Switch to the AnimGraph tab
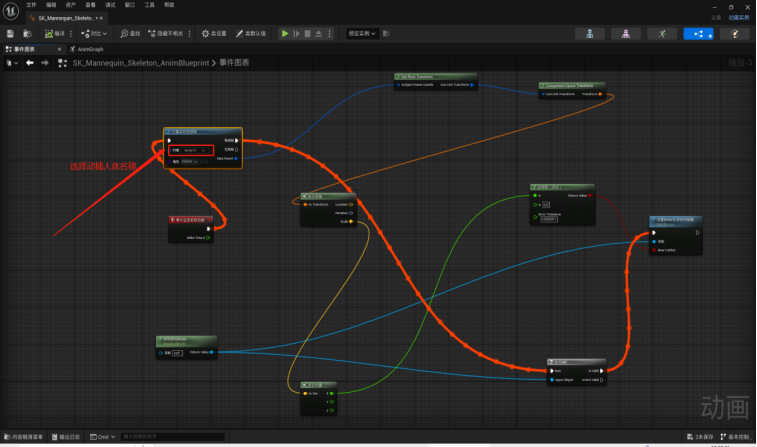 pyautogui.click(x=87, y=49)
